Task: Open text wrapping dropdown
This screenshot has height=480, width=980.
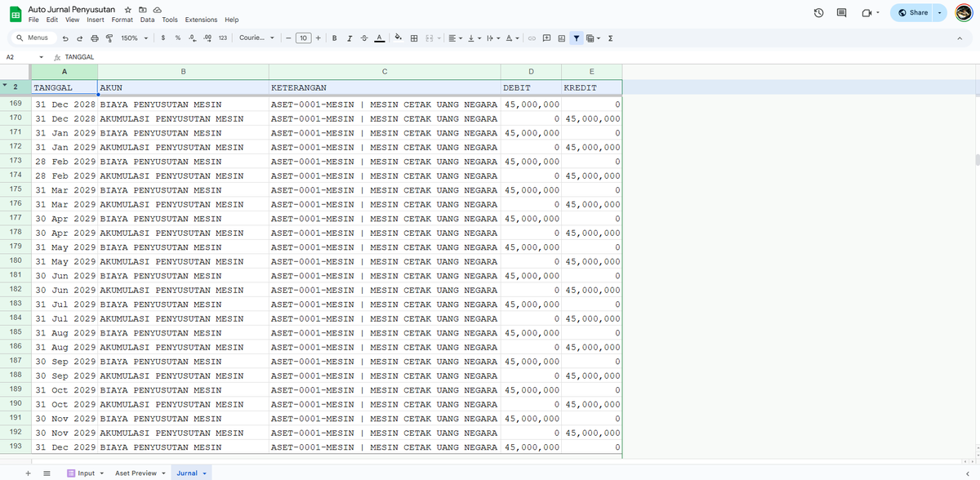Action: click(x=492, y=38)
